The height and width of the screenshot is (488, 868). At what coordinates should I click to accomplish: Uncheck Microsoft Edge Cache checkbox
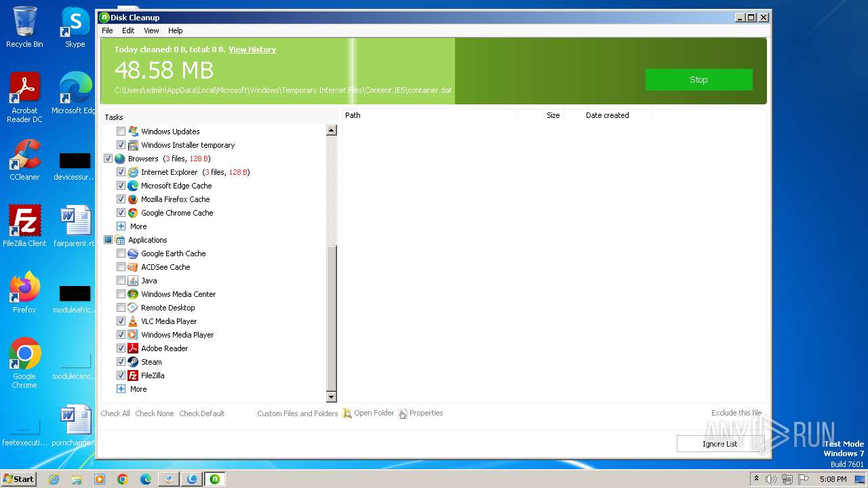point(121,186)
